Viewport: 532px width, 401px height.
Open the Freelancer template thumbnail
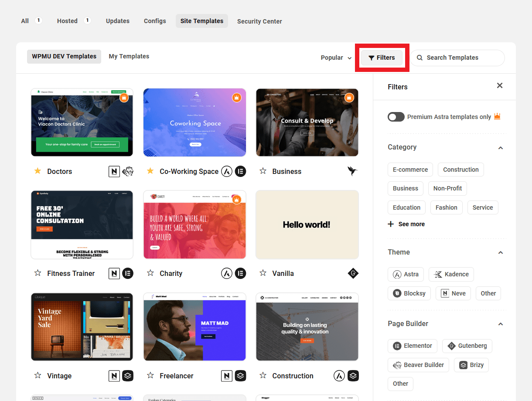194,327
